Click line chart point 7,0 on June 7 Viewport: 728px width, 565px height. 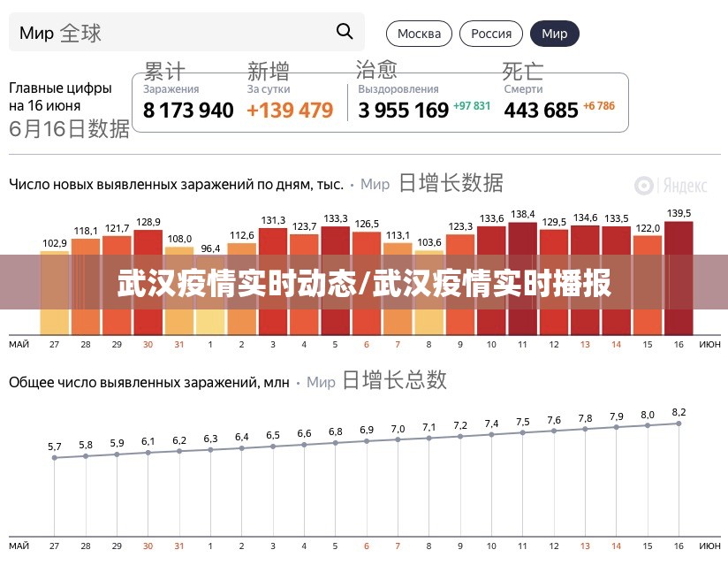pyautogui.click(x=398, y=439)
